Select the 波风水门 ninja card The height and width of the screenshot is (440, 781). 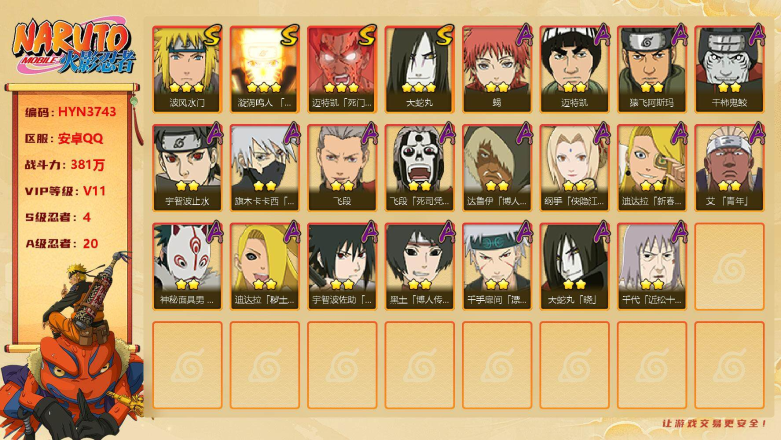pyautogui.click(x=187, y=69)
